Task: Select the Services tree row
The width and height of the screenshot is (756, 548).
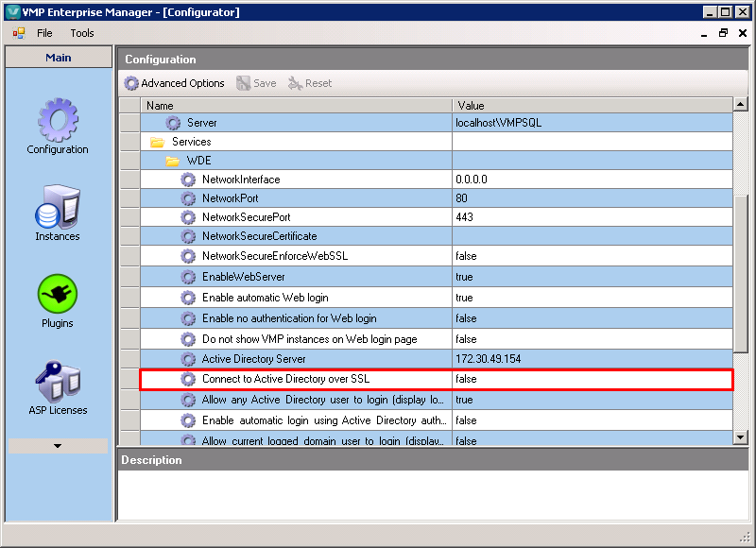Action: 437,142
